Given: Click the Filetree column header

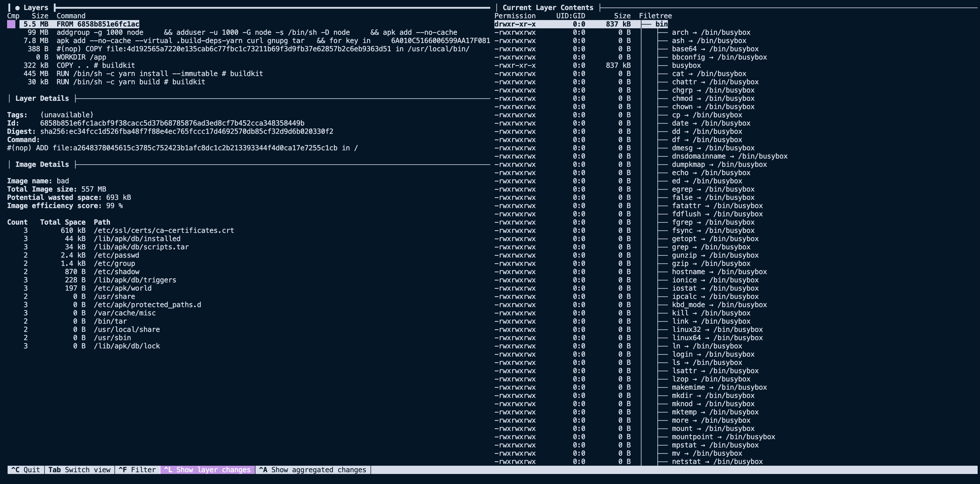Looking at the screenshot, I should pos(655,16).
